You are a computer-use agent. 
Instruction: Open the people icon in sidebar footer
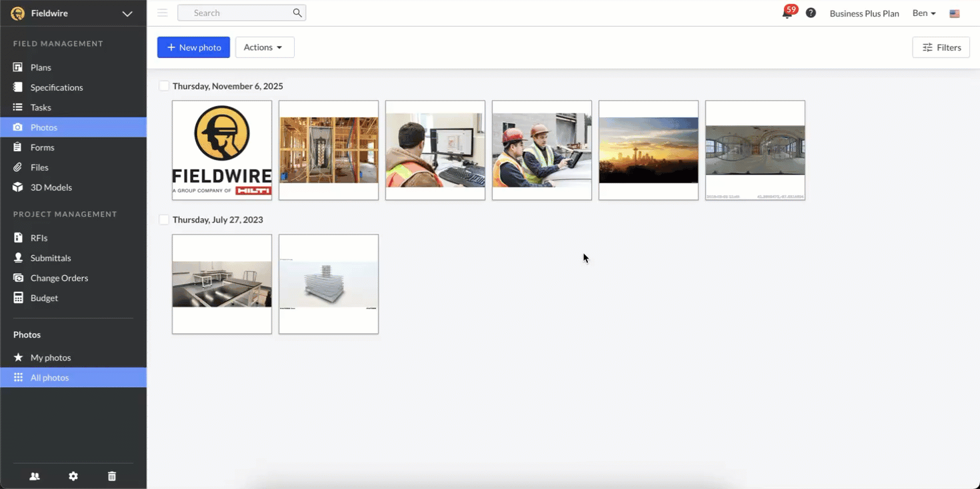[35, 476]
